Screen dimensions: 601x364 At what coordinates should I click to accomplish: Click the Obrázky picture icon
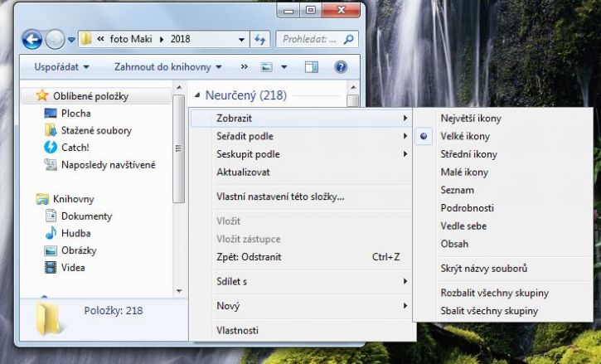[51, 250]
